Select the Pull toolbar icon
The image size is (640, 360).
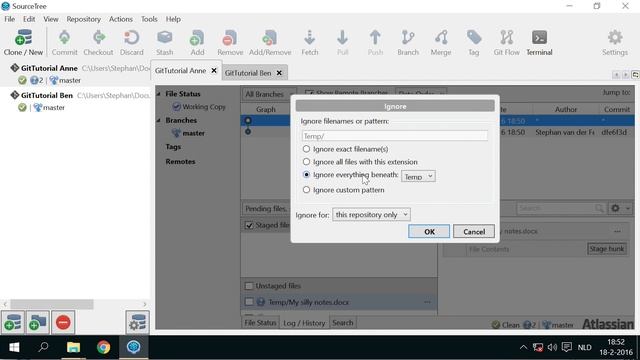pos(342,42)
